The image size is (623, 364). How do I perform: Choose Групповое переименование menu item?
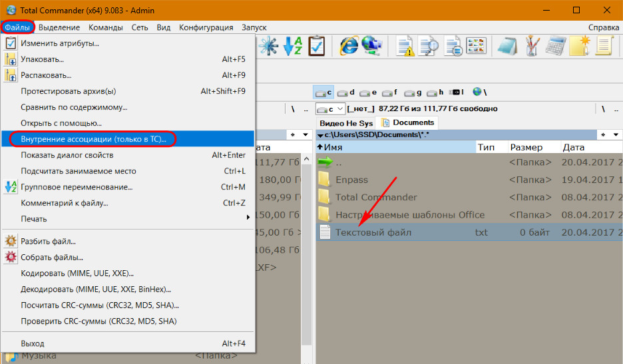pos(128,187)
